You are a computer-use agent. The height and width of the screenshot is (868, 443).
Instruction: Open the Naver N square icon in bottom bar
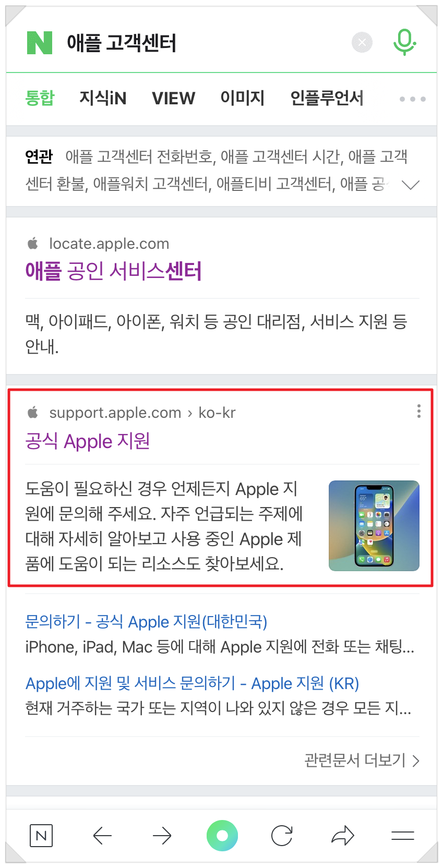pos(41,836)
